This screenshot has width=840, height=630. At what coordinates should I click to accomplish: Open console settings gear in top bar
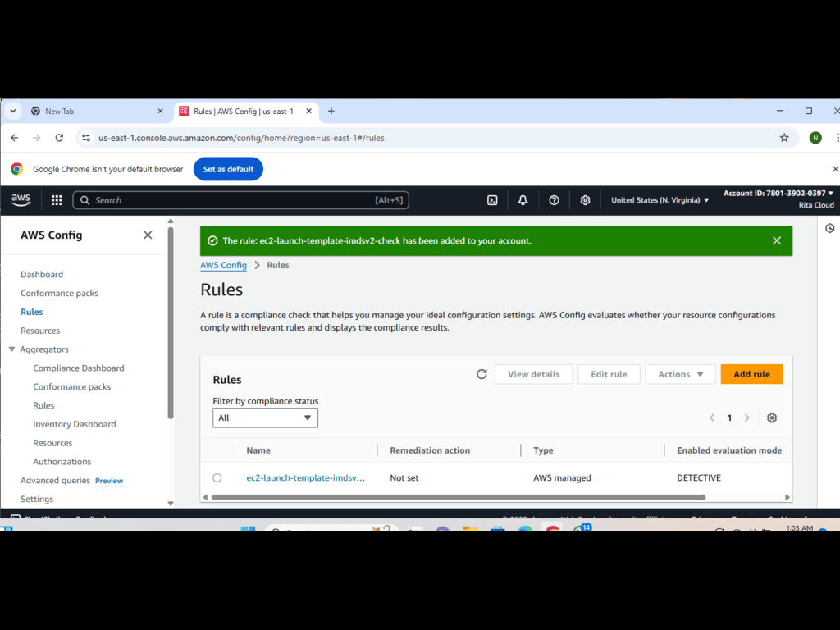click(585, 200)
